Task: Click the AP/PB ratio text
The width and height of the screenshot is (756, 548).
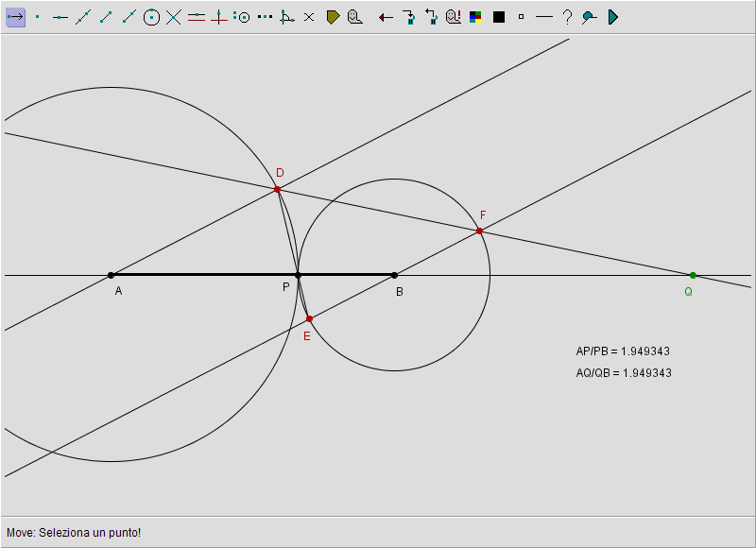Action: [x=623, y=351]
